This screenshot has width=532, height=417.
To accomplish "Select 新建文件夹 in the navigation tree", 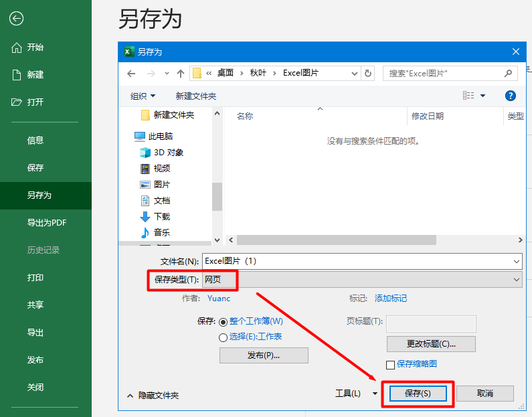I will [x=167, y=115].
